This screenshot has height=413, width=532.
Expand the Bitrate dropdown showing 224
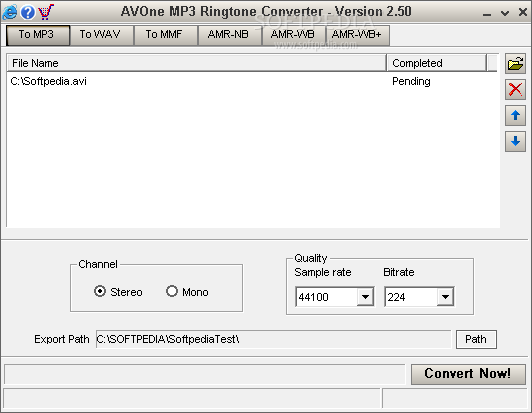pyautogui.click(x=445, y=297)
